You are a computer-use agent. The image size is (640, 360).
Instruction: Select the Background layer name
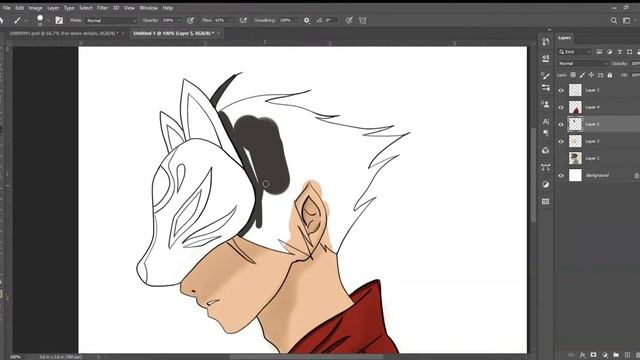point(597,176)
